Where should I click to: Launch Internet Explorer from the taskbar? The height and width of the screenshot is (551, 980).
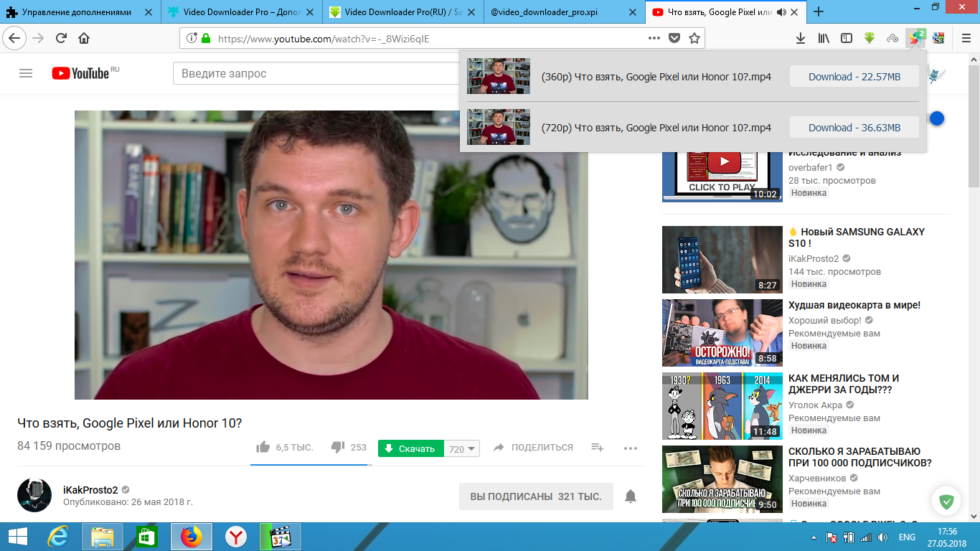57,537
